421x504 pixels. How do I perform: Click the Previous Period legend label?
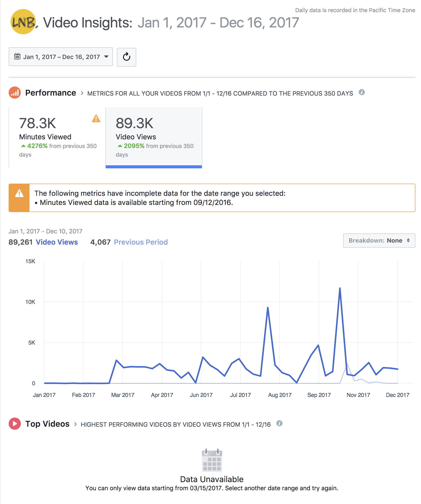[141, 242]
